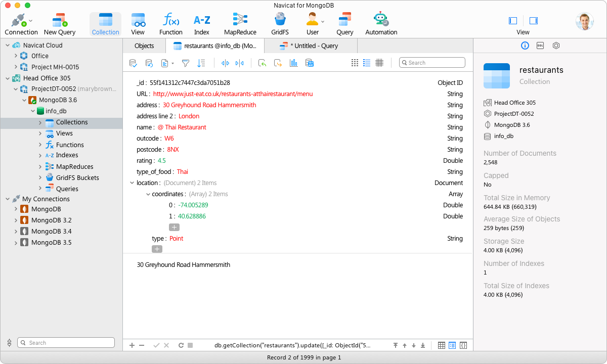
Task: Click the sidebar search field
Action: [x=66, y=343]
